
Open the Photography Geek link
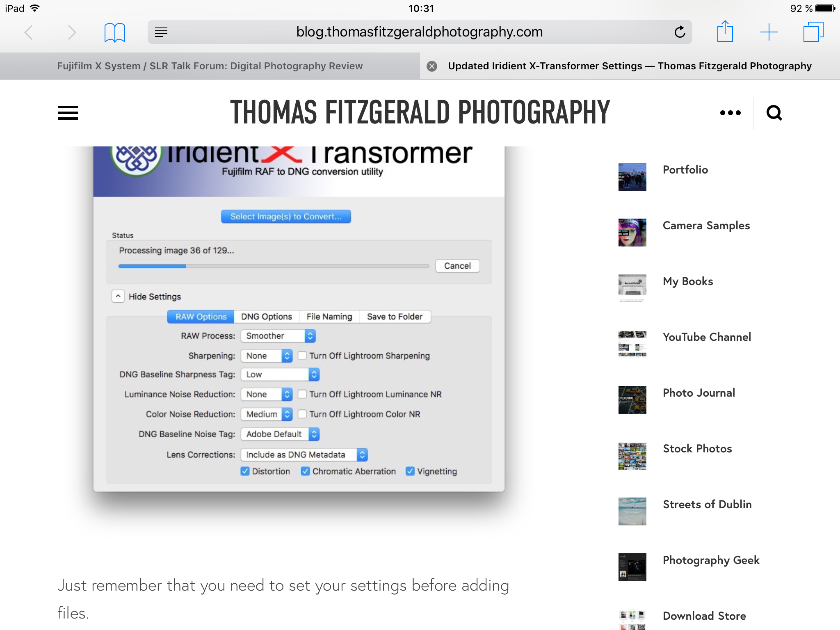click(711, 560)
